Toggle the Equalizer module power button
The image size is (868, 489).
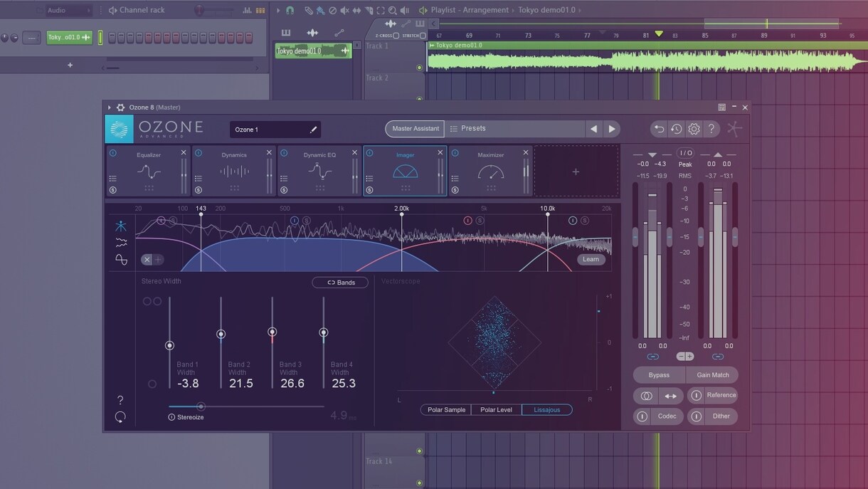[112, 152]
